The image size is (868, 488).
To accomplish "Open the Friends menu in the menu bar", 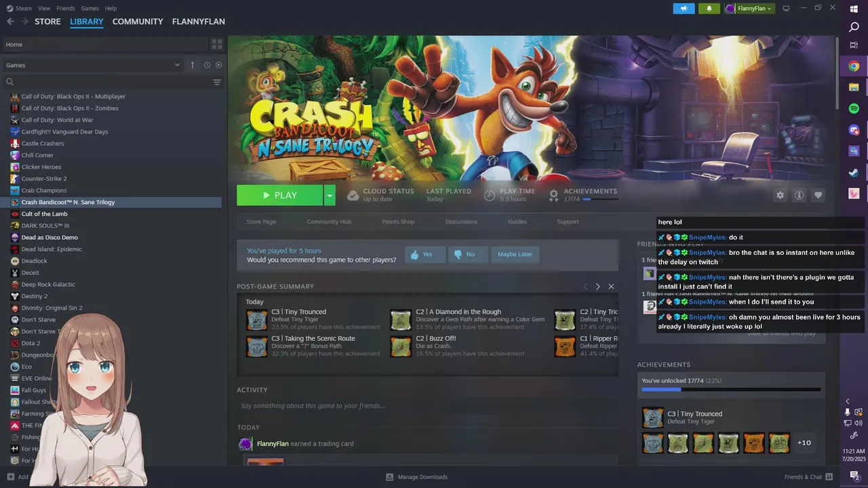I will tap(66, 8).
